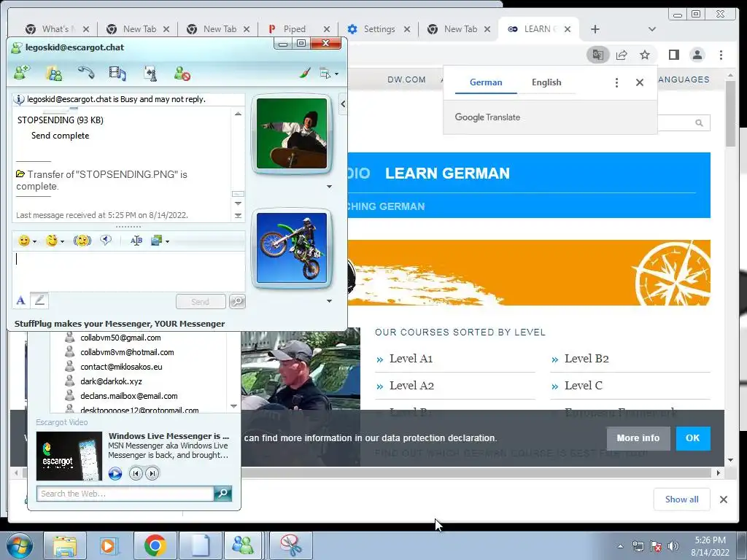This screenshot has height=560, width=747.
Task: Click the search magnifier next to Send
Action: pos(237,301)
